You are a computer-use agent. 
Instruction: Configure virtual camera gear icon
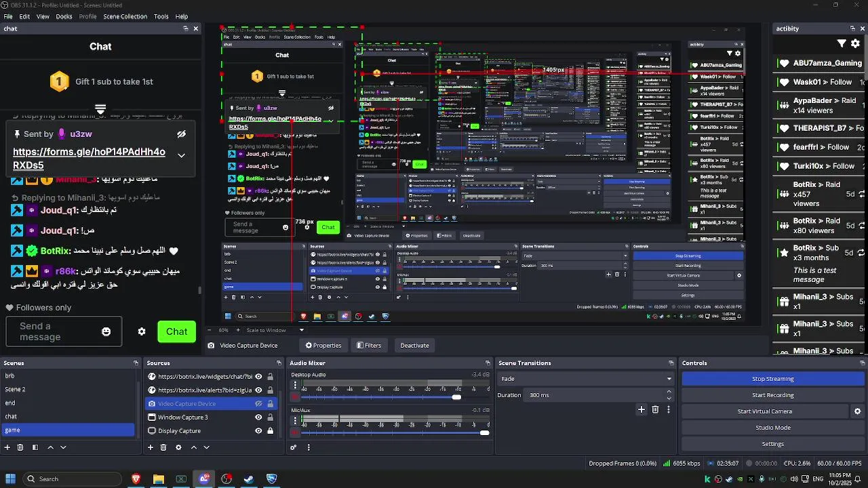point(857,411)
